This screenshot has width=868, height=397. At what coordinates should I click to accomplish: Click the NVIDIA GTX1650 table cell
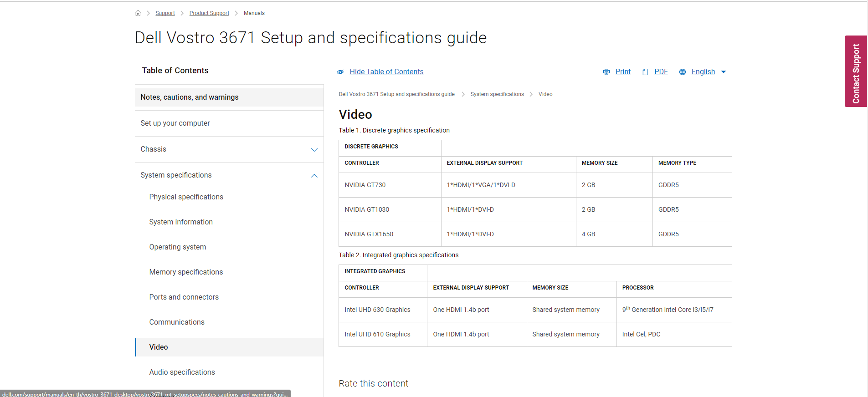coord(390,234)
